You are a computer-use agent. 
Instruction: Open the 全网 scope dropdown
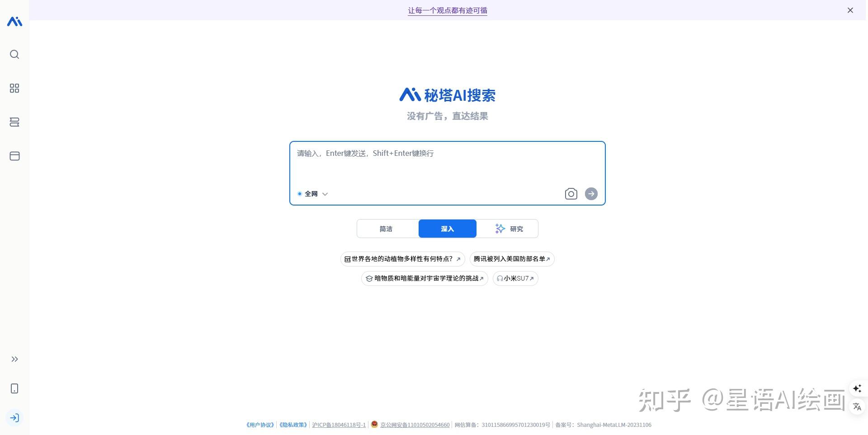312,194
